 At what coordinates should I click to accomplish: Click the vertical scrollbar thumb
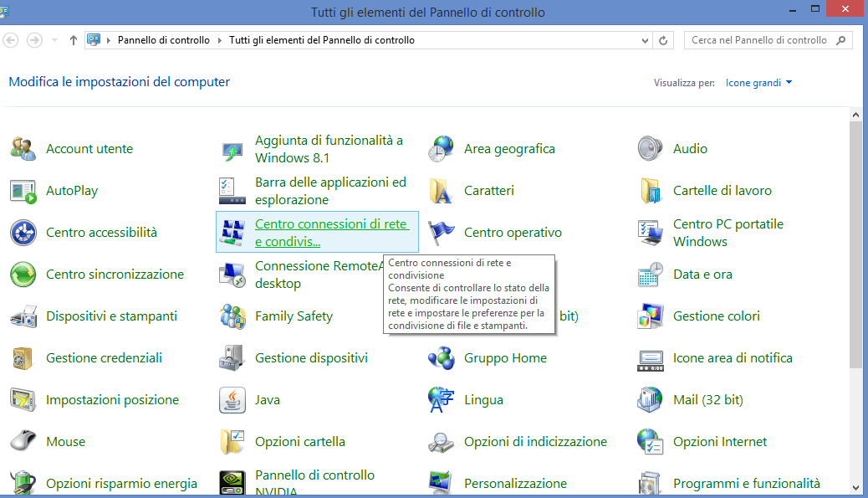pyautogui.click(x=855, y=244)
